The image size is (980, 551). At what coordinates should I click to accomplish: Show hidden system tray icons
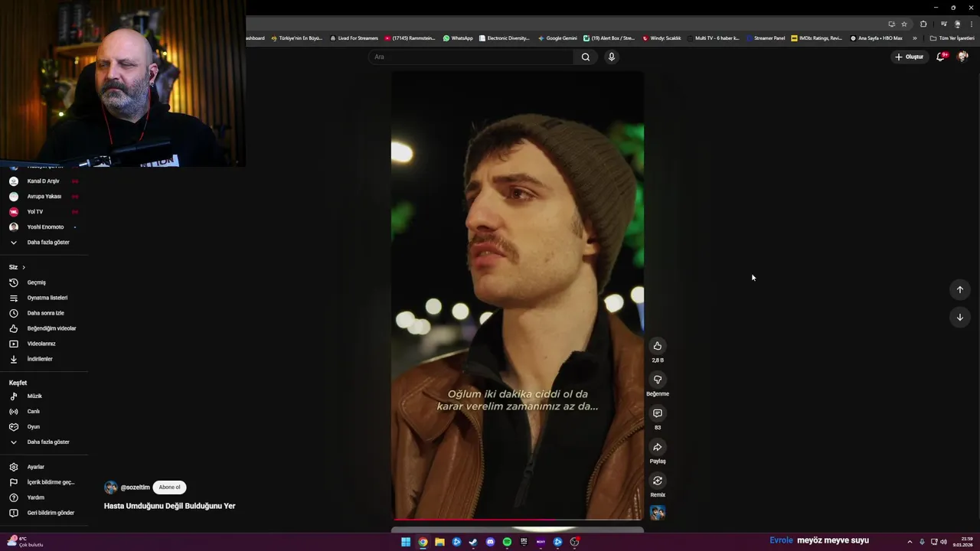pos(910,542)
